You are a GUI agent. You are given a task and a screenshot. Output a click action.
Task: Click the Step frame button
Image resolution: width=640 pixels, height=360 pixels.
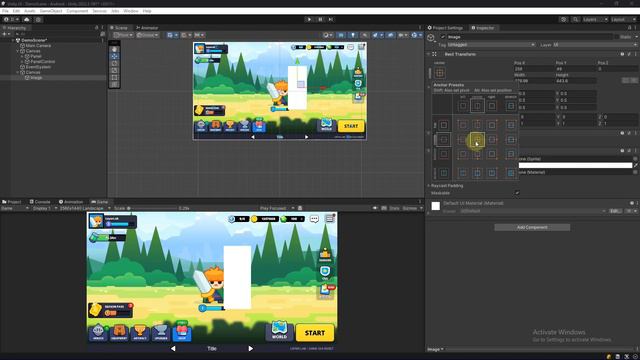(331, 19)
